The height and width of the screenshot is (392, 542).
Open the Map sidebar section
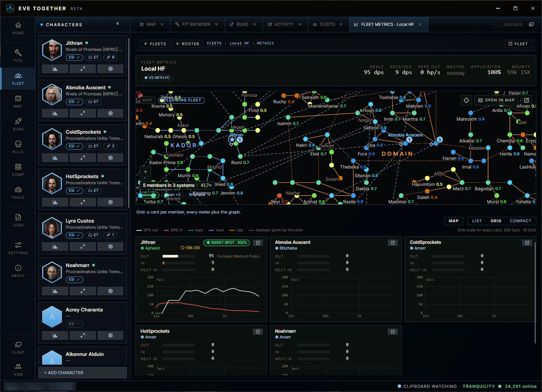(x=18, y=101)
